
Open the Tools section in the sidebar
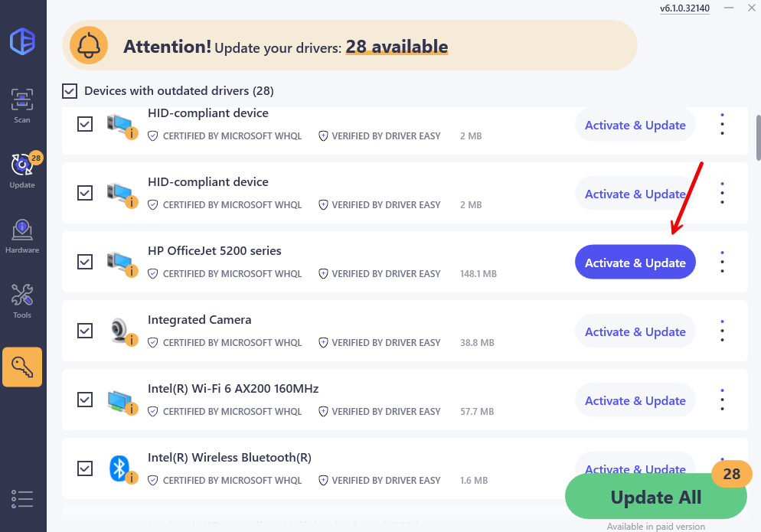point(22,301)
